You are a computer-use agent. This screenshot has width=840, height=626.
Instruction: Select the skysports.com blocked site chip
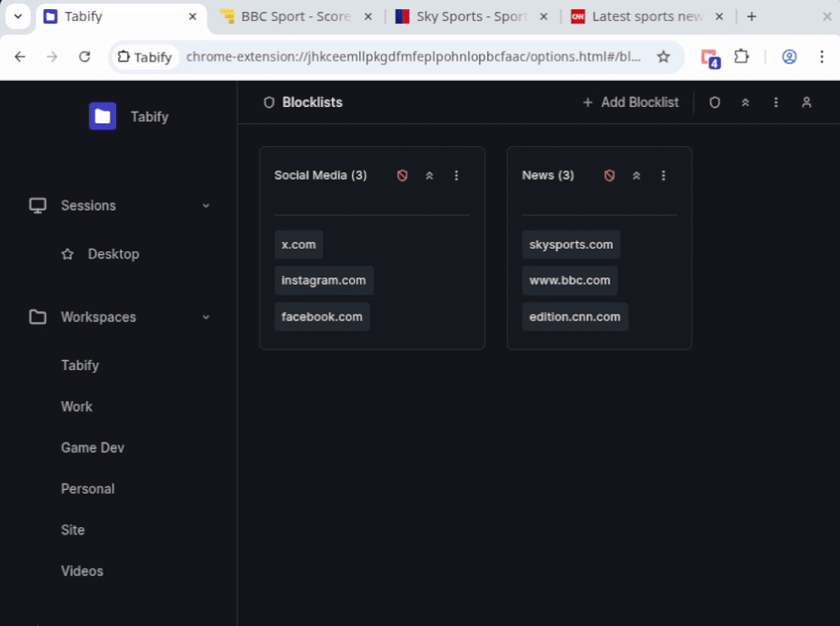tap(571, 244)
